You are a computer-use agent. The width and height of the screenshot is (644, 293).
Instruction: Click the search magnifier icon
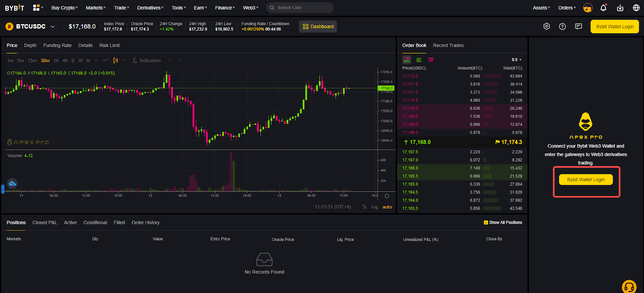coord(272,8)
